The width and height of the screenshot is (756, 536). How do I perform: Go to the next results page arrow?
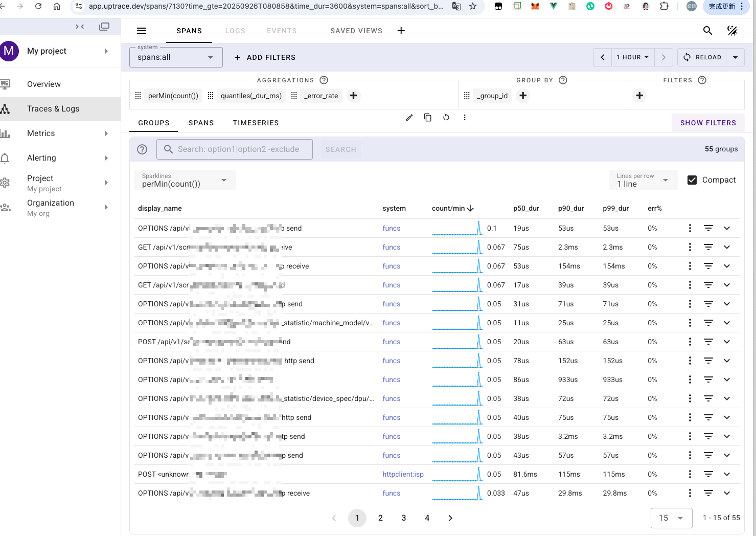(x=450, y=518)
